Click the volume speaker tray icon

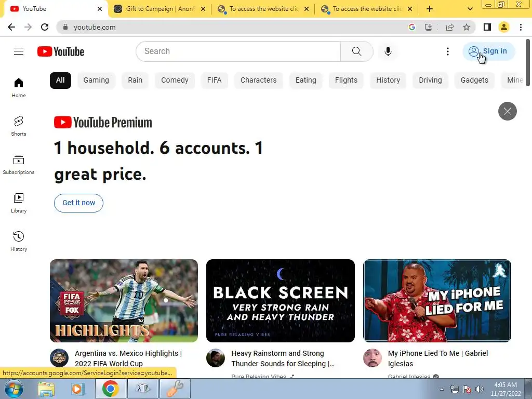(480, 389)
